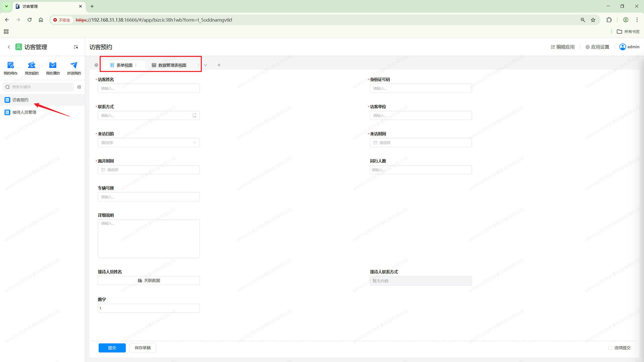
Task: Click the sidebar list-collapse icon beside search
Action: coord(79,87)
